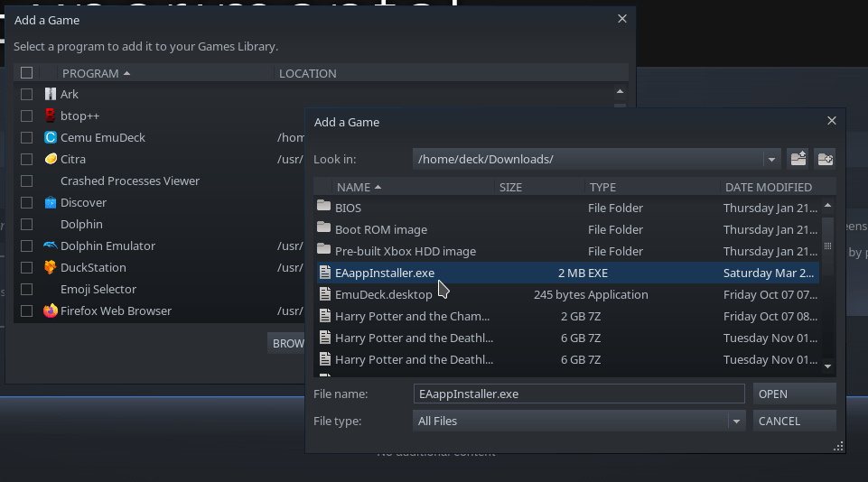Screen dimensions: 868x482
Task: Click the Citra program icon
Action: click(51, 159)
